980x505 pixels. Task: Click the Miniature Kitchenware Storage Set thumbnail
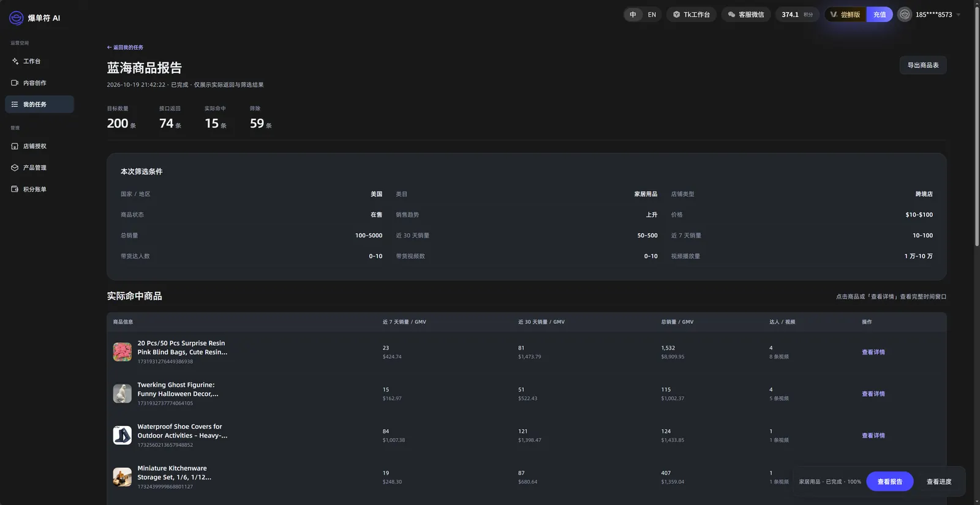click(x=123, y=477)
